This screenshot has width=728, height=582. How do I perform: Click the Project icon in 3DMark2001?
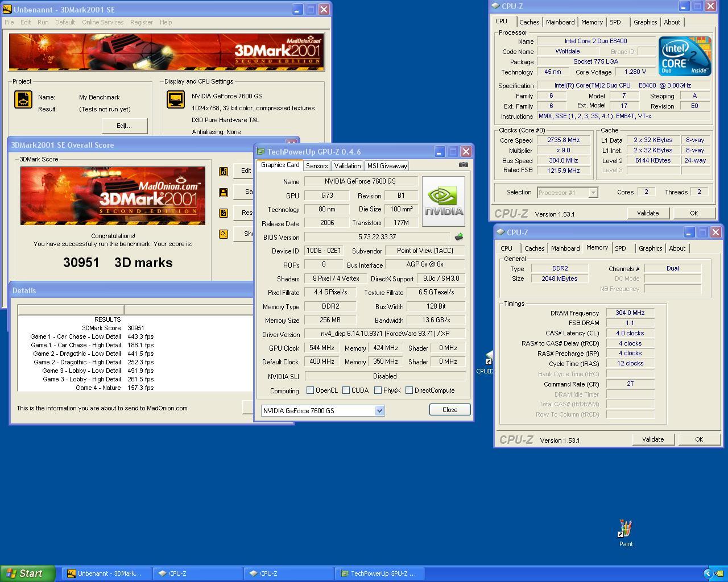click(23, 99)
